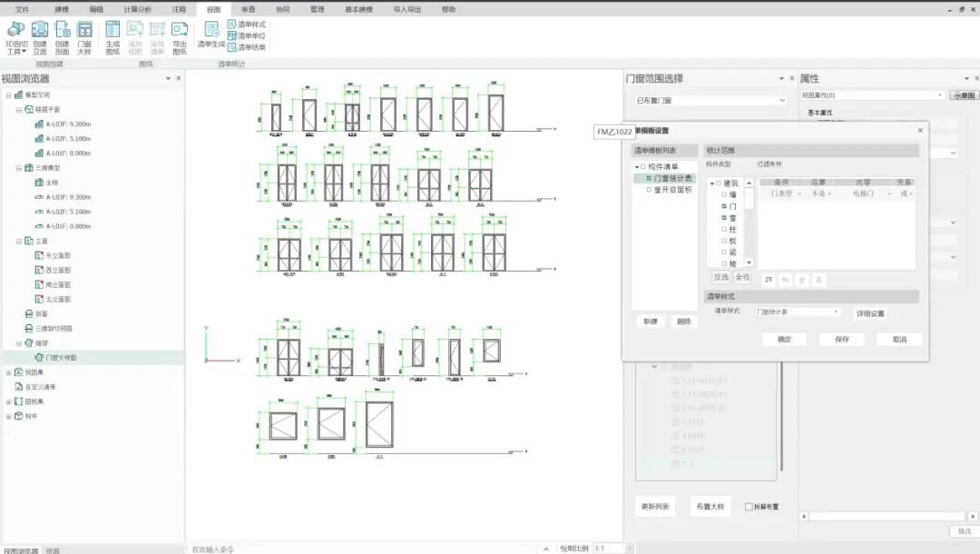Click the 新建 template button
Viewport: 980px width, 554px height.
click(650, 322)
